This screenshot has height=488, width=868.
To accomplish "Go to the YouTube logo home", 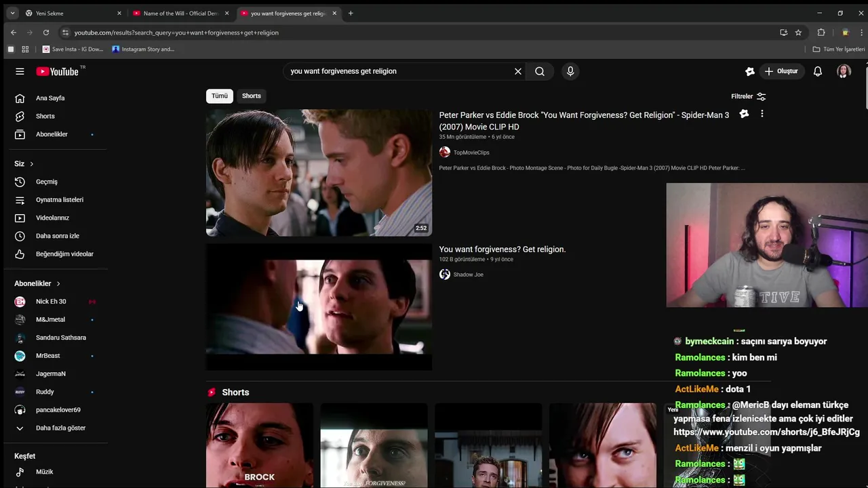I will click(x=58, y=71).
